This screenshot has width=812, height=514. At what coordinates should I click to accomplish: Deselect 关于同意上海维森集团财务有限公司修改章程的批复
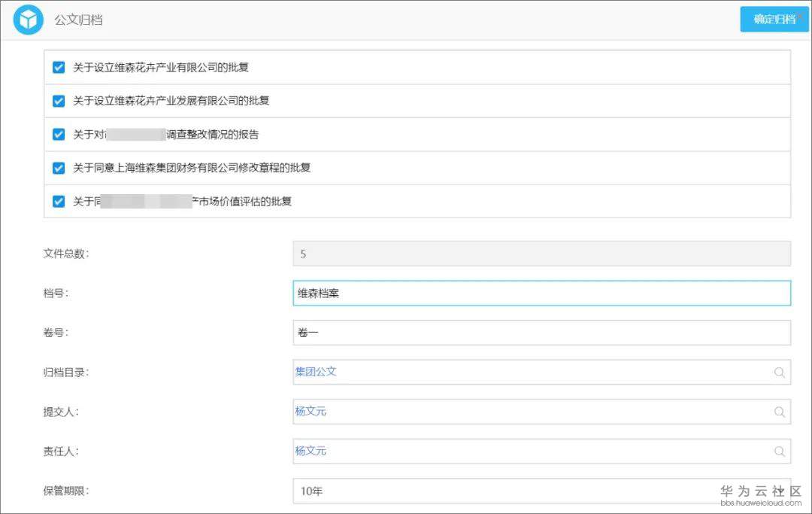[58, 168]
